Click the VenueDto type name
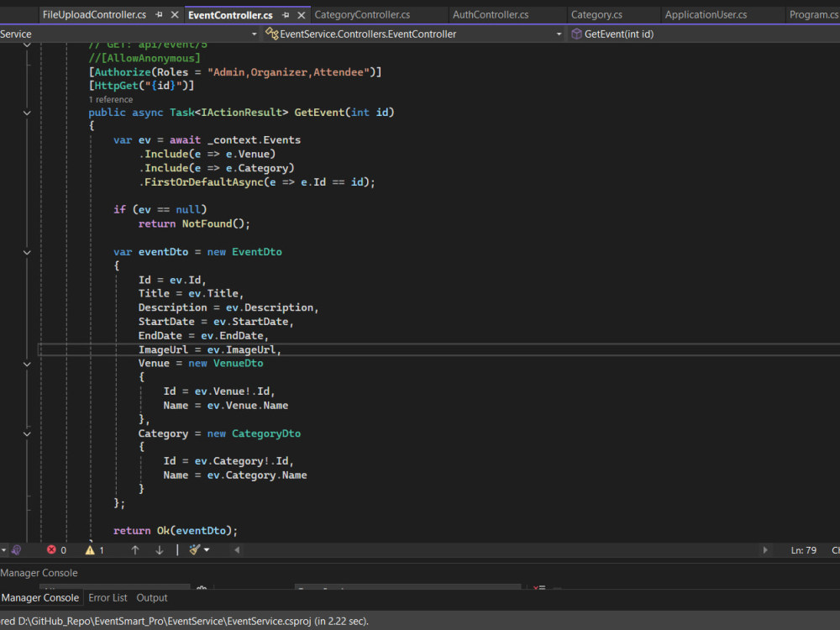 point(238,363)
